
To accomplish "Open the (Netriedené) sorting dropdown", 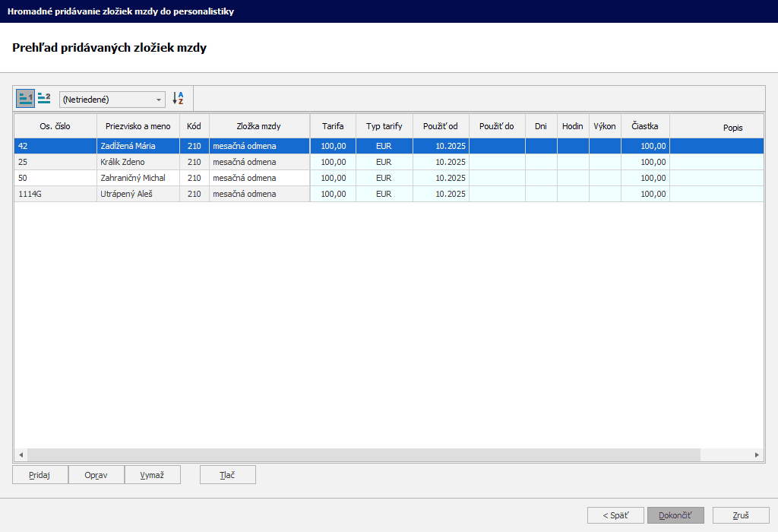I will (x=112, y=100).
